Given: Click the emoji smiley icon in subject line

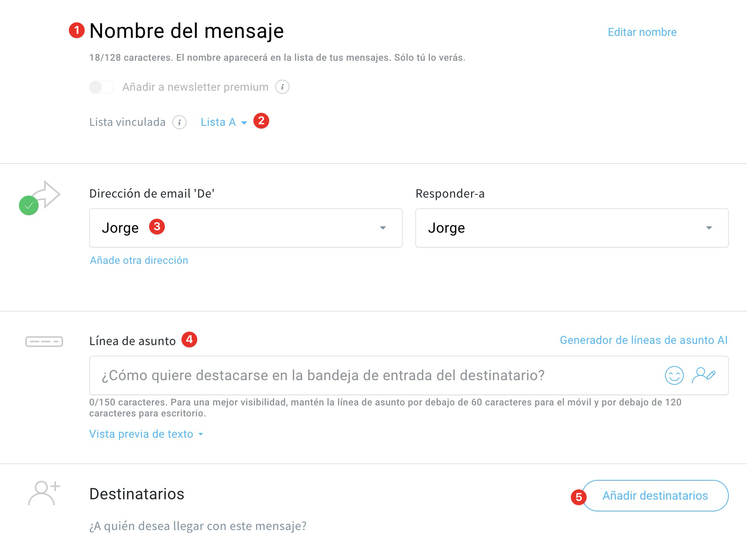Looking at the screenshot, I should pyautogui.click(x=674, y=375).
